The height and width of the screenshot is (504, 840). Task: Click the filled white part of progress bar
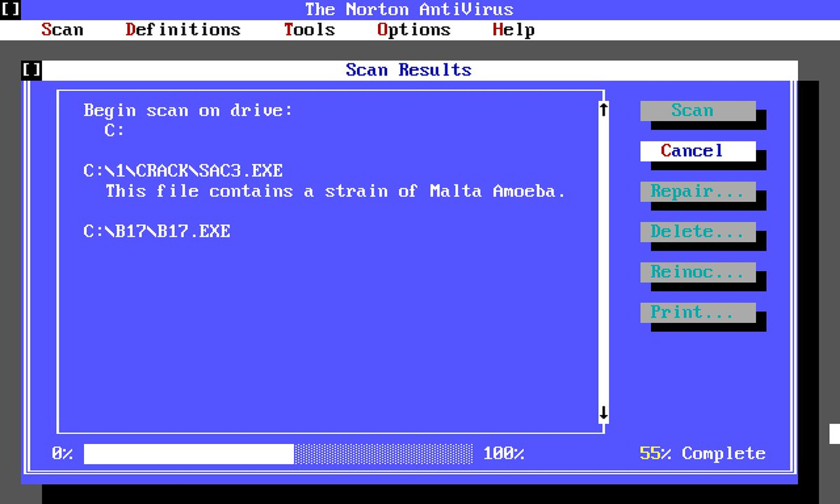(188, 454)
